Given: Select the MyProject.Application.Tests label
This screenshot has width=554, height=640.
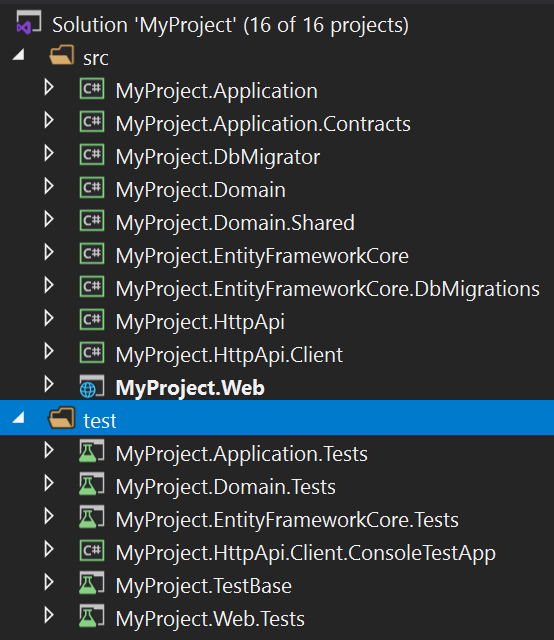Looking at the screenshot, I should pyautogui.click(x=241, y=454).
